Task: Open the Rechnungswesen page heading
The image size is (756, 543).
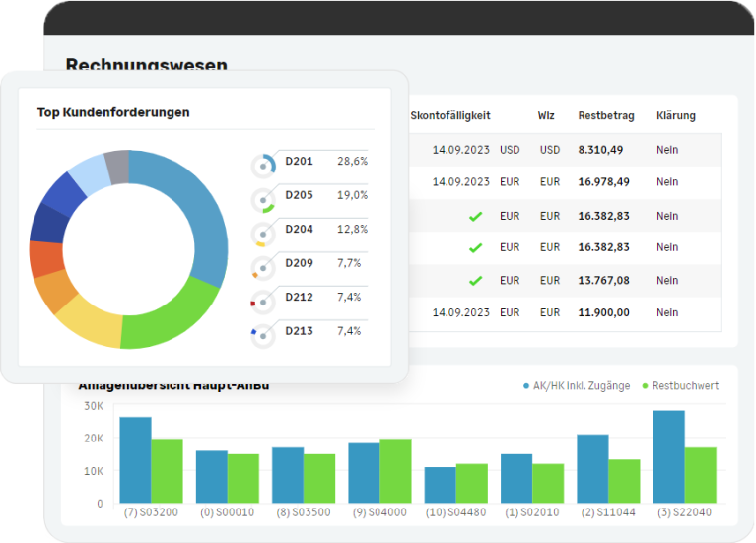Action: (x=146, y=66)
